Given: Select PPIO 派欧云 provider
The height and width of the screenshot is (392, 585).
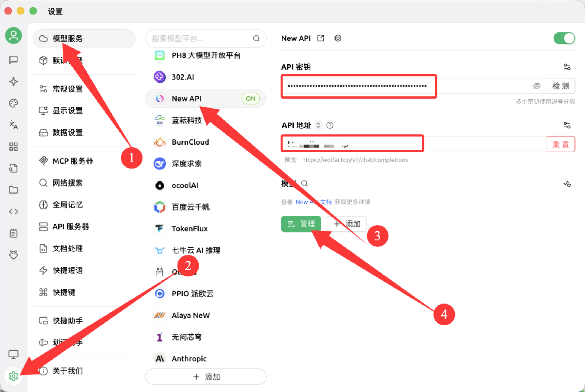Looking at the screenshot, I should (x=206, y=293).
